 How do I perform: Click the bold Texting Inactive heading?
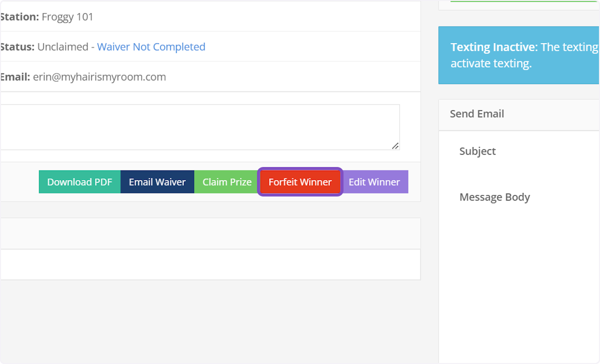point(492,47)
